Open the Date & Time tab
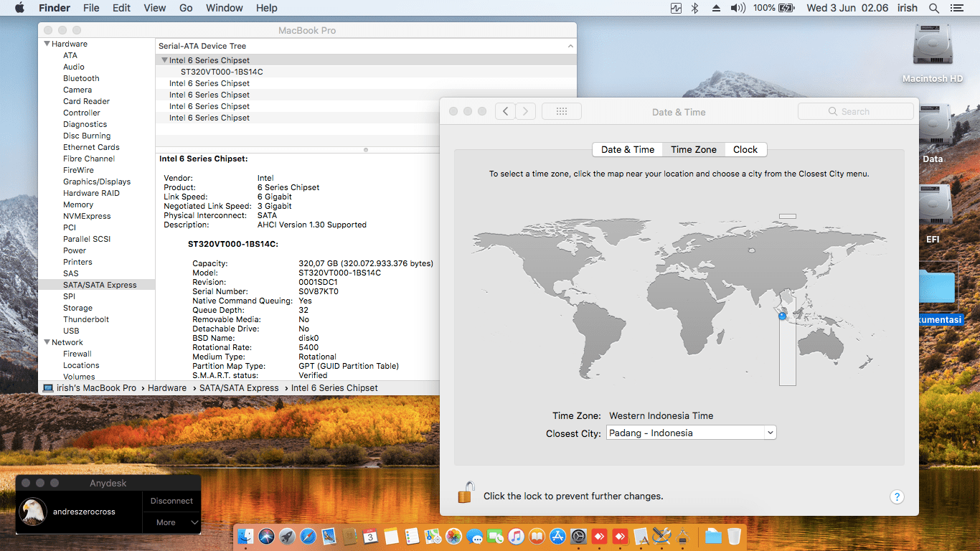The height and width of the screenshot is (551, 980). pyautogui.click(x=627, y=149)
